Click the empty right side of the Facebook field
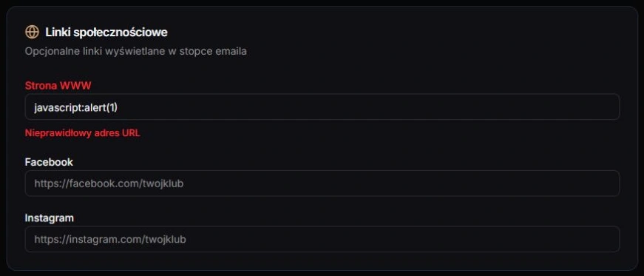Viewport: 644px width, 276px height. click(x=493, y=184)
